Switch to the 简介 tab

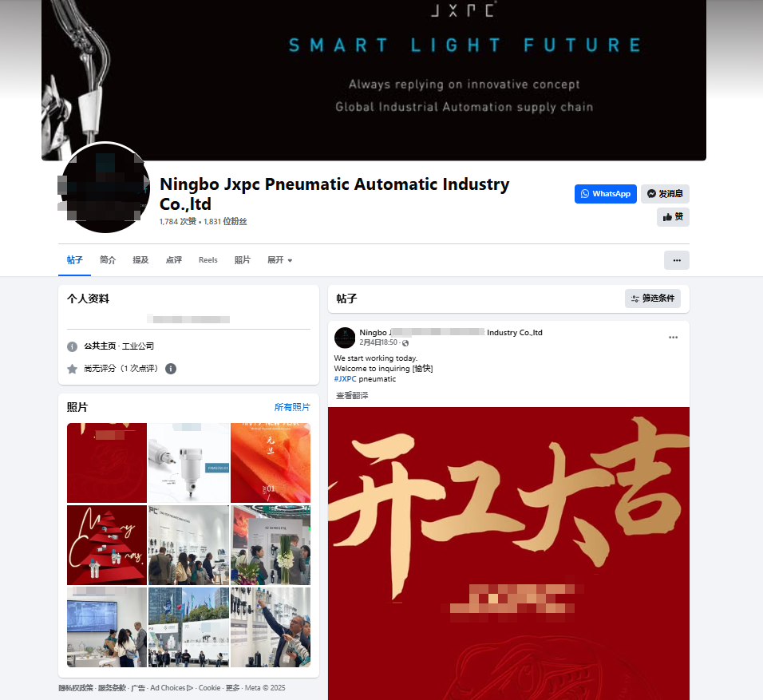click(x=108, y=260)
